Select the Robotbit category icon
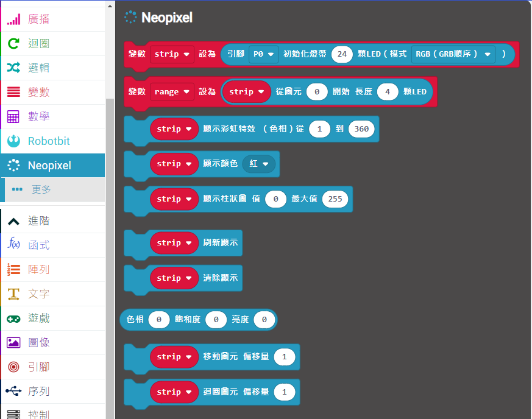Image resolution: width=532 pixels, height=419 pixels. pos(13,141)
